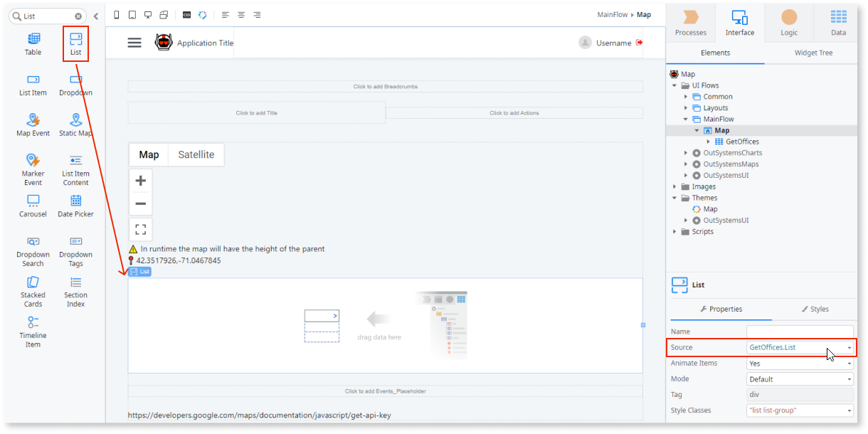868x434 pixels.
Task: Clear the List search field with the X
Action: pyautogui.click(x=78, y=15)
